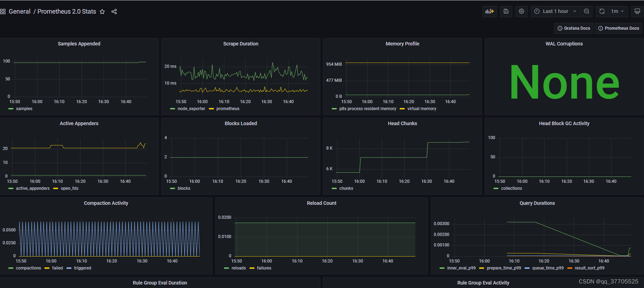Screen dimensions: 644x288
Task: Open Memory Profile panel title menu
Action: [402, 44]
